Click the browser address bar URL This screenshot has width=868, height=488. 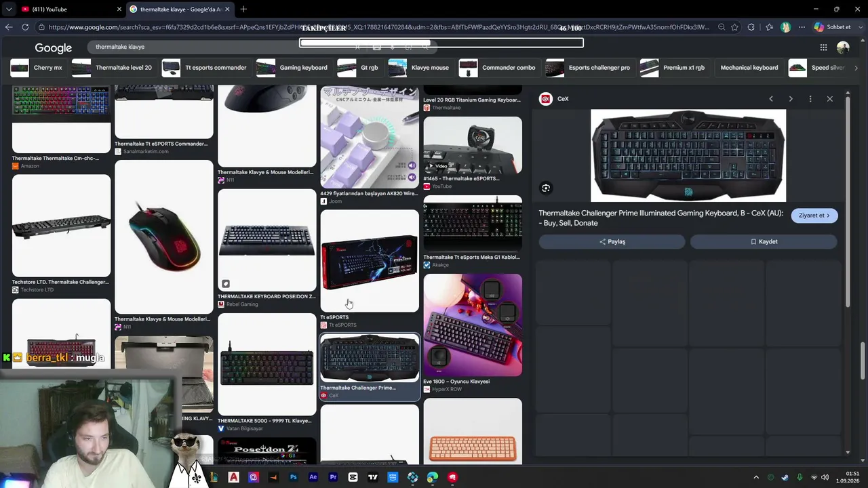378,27
